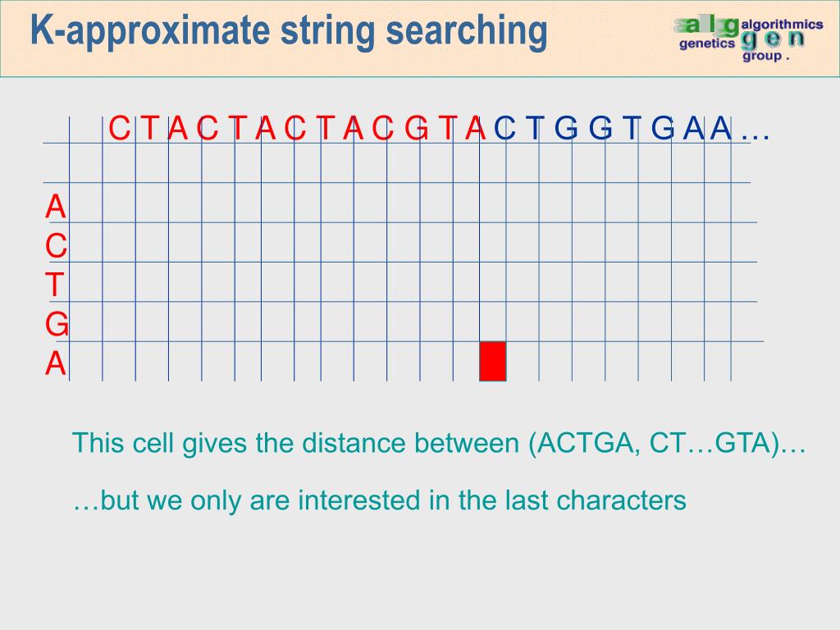This screenshot has width=840, height=630.
Task: Click the algorithmics genetics group logo
Action: pyautogui.click(x=748, y=39)
